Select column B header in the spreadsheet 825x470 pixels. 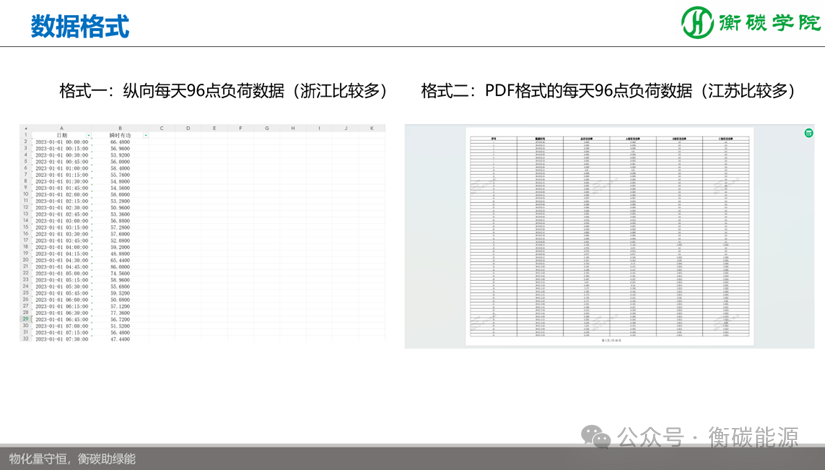point(120,128)
